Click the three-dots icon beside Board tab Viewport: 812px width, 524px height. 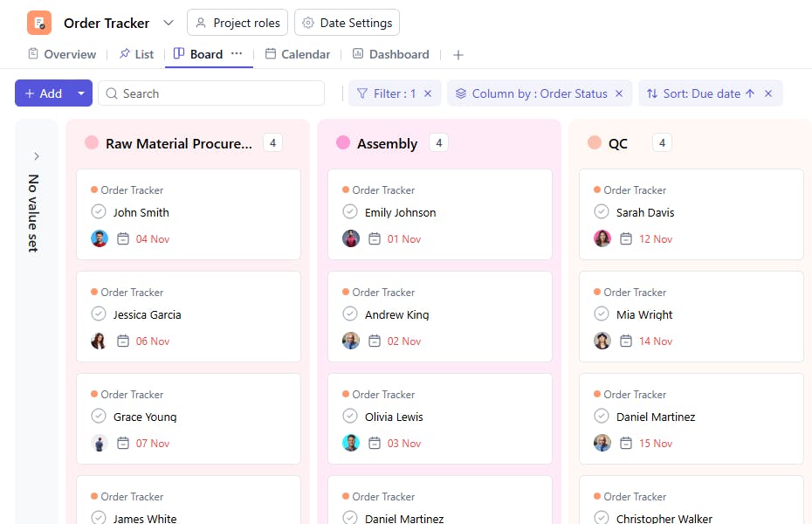237,54
